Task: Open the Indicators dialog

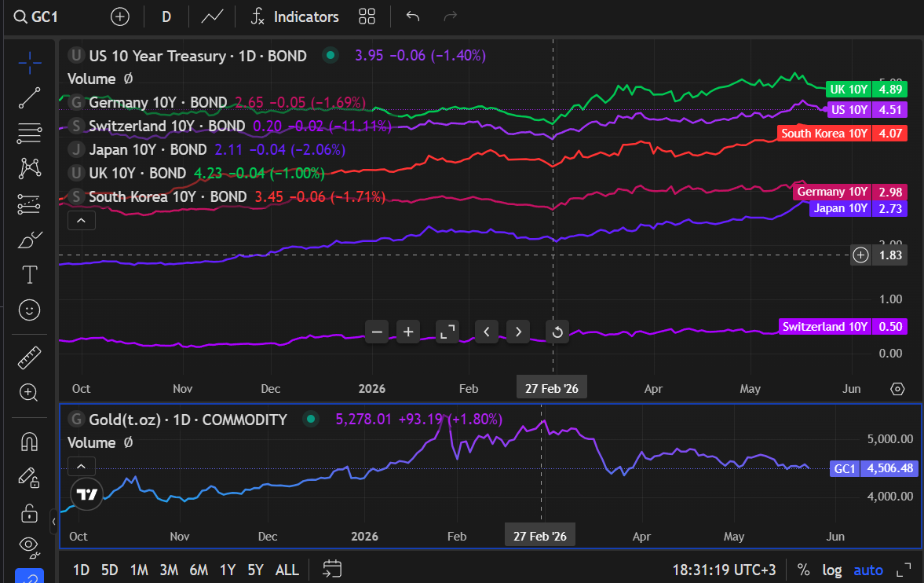Action: (x=294, y=16)
